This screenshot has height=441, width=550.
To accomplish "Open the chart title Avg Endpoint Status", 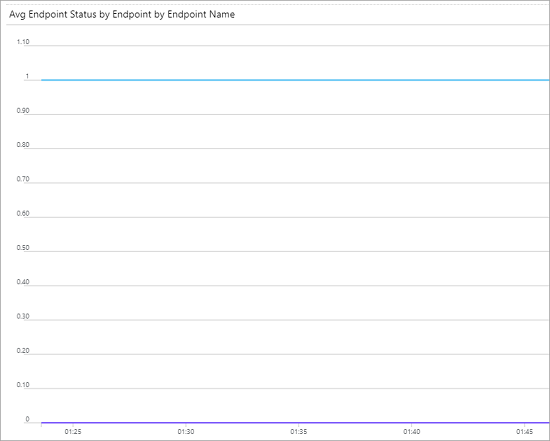I will click(x=122, y=14).
